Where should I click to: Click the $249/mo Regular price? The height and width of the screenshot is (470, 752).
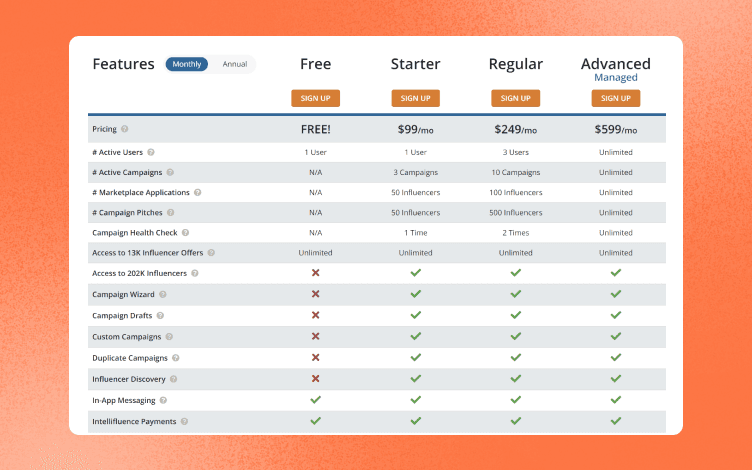tap(516, 129)
